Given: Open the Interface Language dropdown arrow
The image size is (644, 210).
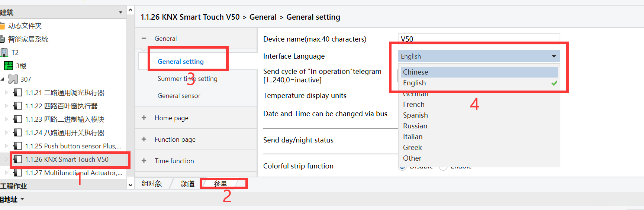Looking at the screenshot, I should pyautogui.click(x=554, y=56).
